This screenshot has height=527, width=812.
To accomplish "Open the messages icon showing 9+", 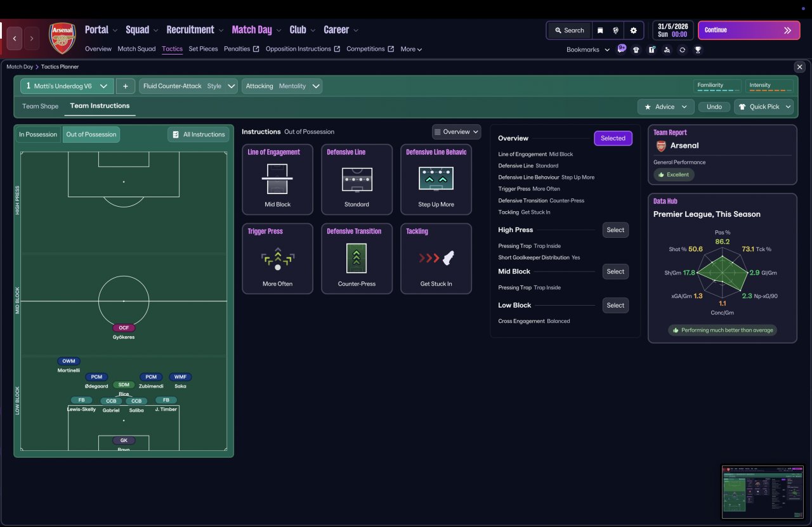I will pyautogui.click(x=622, y=49).
